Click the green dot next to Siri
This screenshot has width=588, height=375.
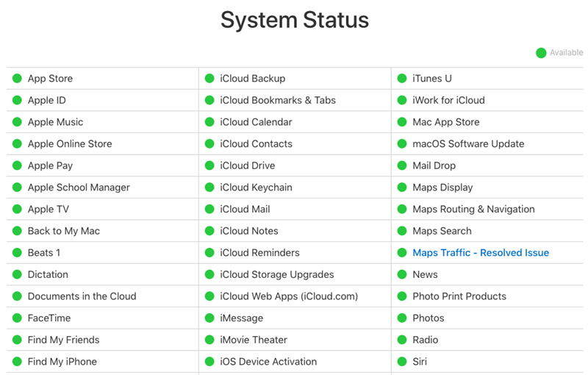[x=402, y=362]
